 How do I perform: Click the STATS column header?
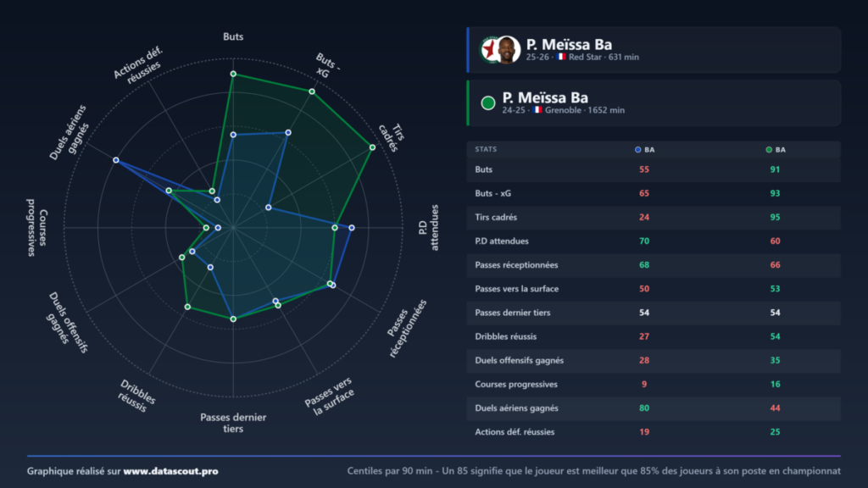tap(486, 149)
